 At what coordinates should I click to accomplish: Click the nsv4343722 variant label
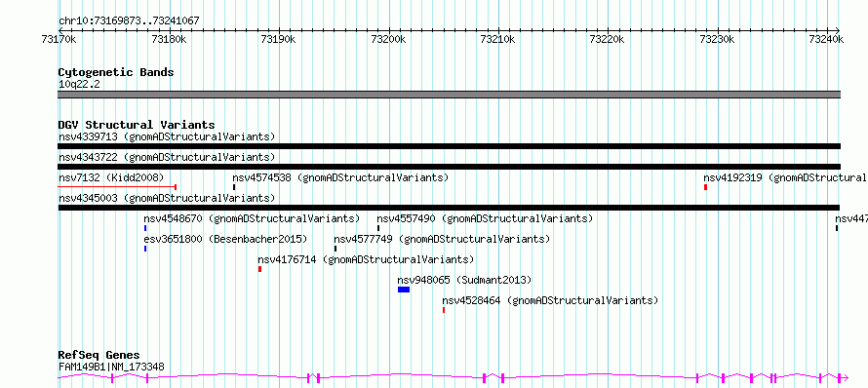tap(167, 157)
